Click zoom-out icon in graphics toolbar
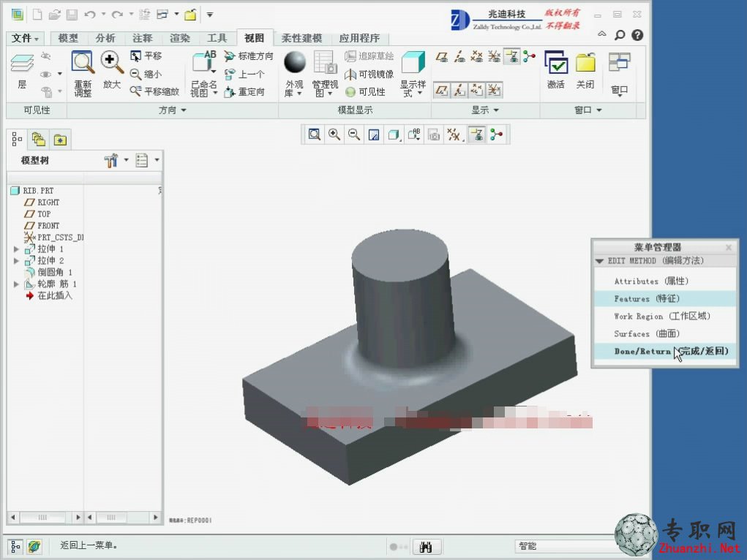747x560 pixels. [x=354, y=135]
